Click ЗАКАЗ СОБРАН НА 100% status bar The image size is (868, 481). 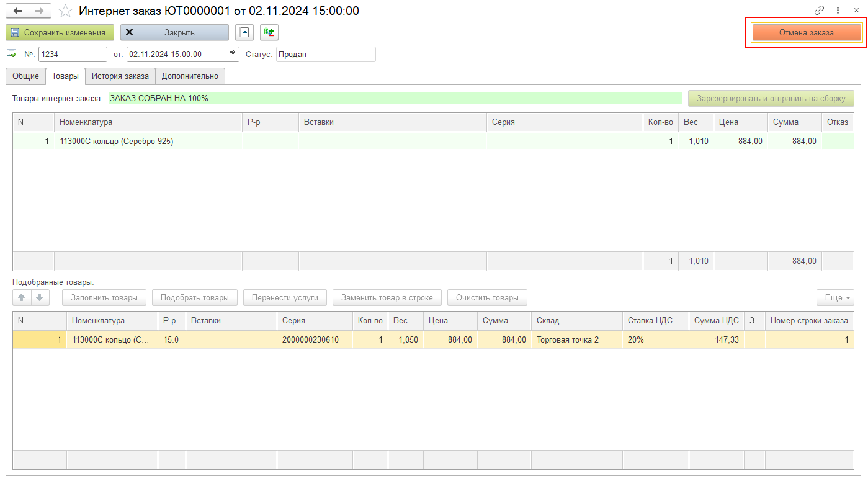[395, 98]
